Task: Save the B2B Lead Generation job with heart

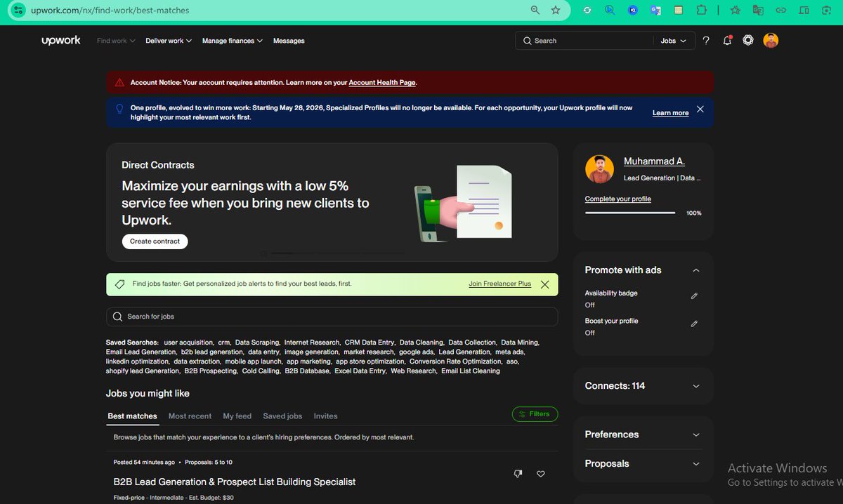Action: pos(541,474)
